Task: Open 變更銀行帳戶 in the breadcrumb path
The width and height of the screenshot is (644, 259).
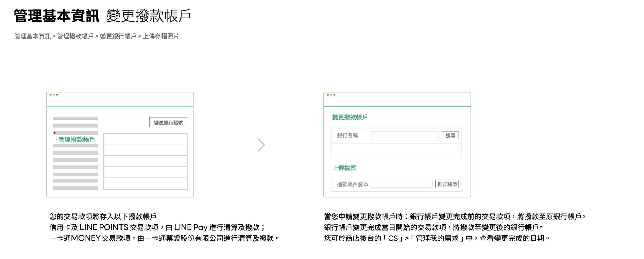Action: click(x=118, y=36)
